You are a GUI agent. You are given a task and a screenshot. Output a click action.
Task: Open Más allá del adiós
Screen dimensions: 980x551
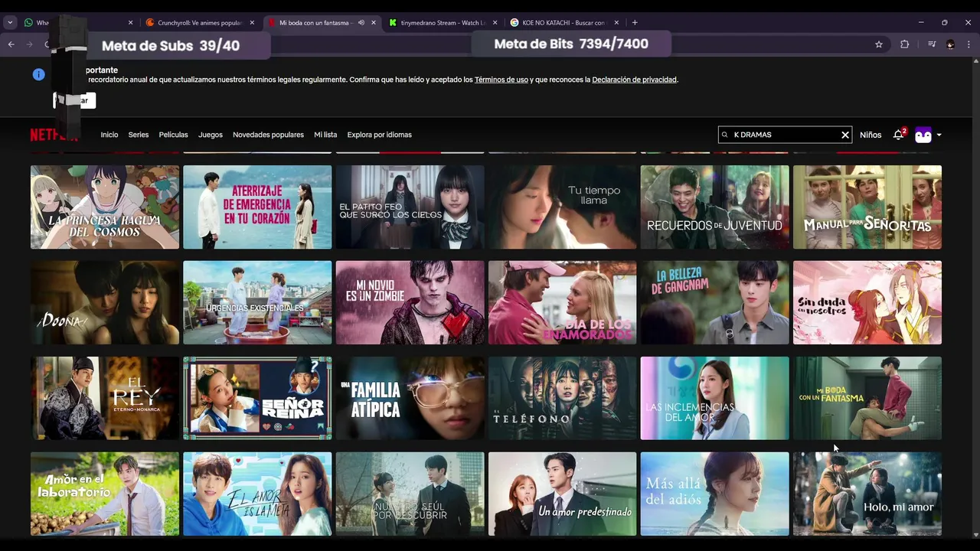(714, 494)
